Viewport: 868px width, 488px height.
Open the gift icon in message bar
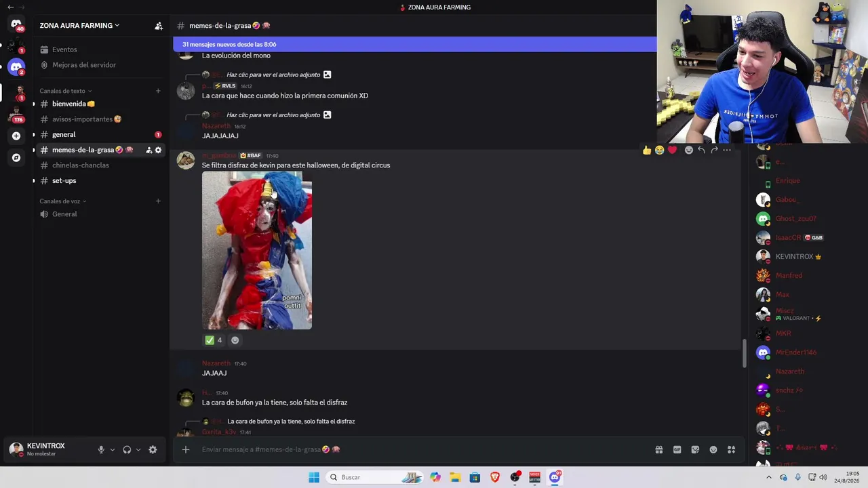coord(658,449)
